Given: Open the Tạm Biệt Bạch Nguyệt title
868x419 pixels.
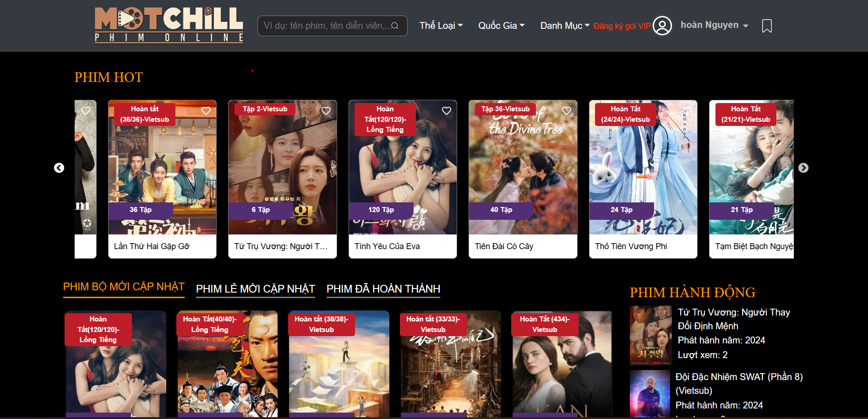Looking at the screenshot, I should [x=754, y=246].
